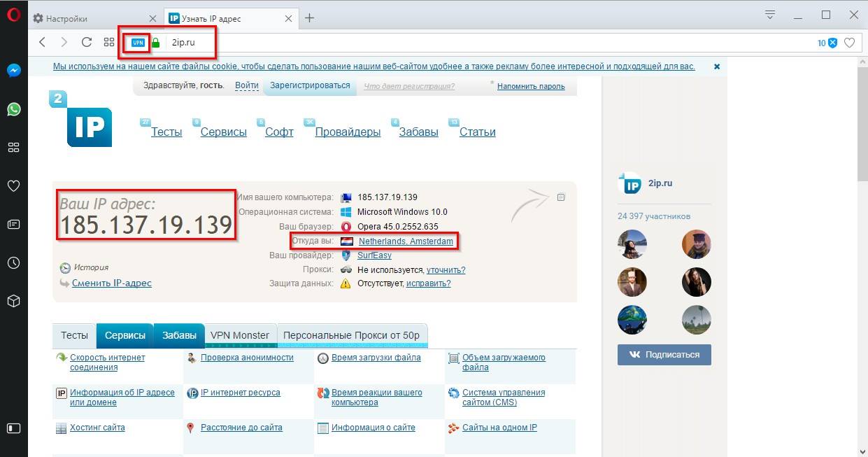Close the Настройки tab
The height and width of the screenshot is (457, 868).
(x=153, y=18)
